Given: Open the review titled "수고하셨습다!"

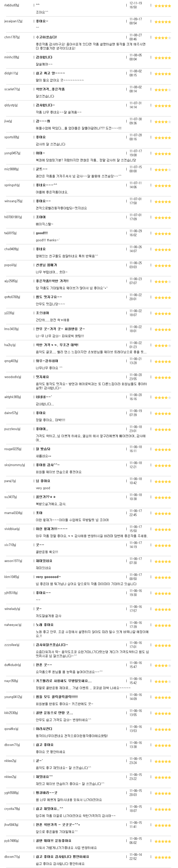Looking at the screenshot, I should pyautogui.click(x=46, y=37).
